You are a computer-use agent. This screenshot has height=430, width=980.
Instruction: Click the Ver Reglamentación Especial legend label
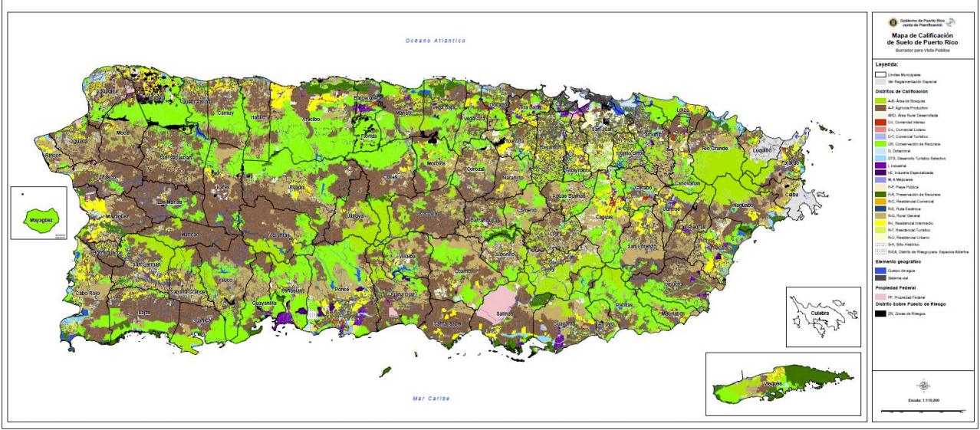[x=912, y=82]
